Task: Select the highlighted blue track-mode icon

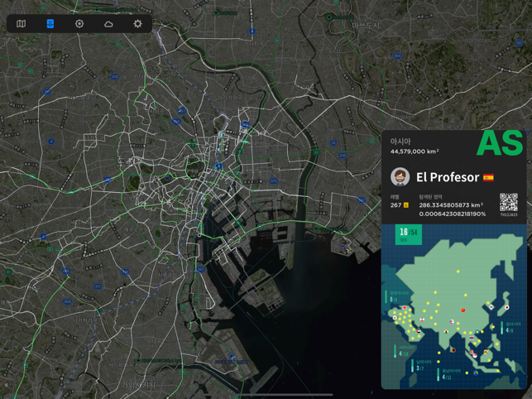Action: (50, 24)
